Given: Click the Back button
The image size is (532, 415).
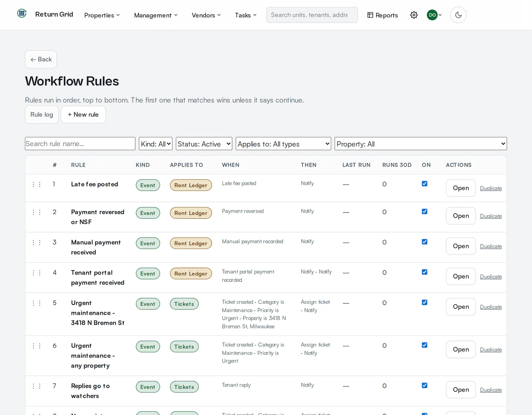Looking at the screenshot, I should tap(41, 60).
